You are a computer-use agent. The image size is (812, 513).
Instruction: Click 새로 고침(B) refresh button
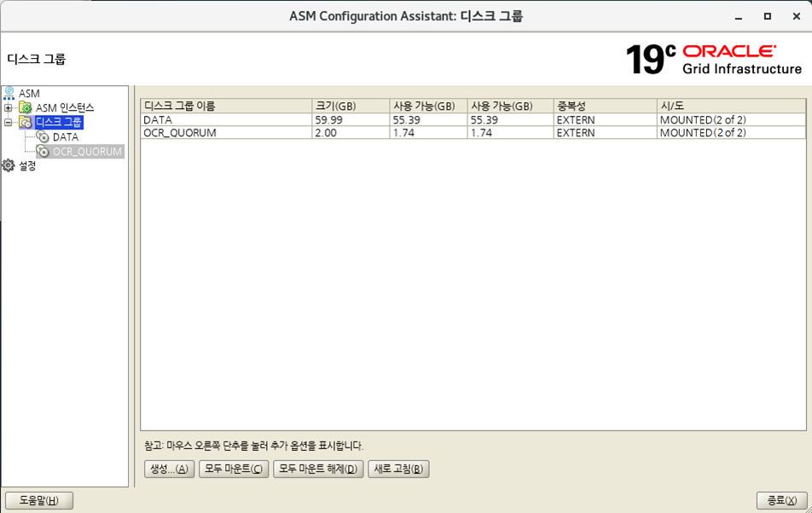coord(398,469)
